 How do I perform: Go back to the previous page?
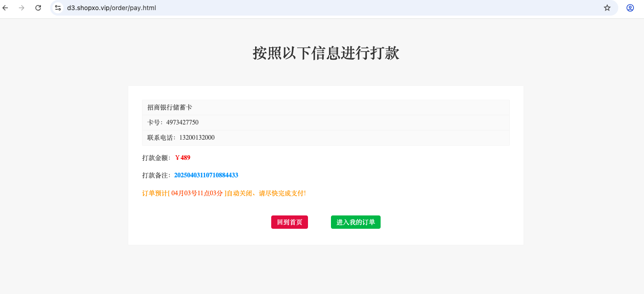coord(6,8)
